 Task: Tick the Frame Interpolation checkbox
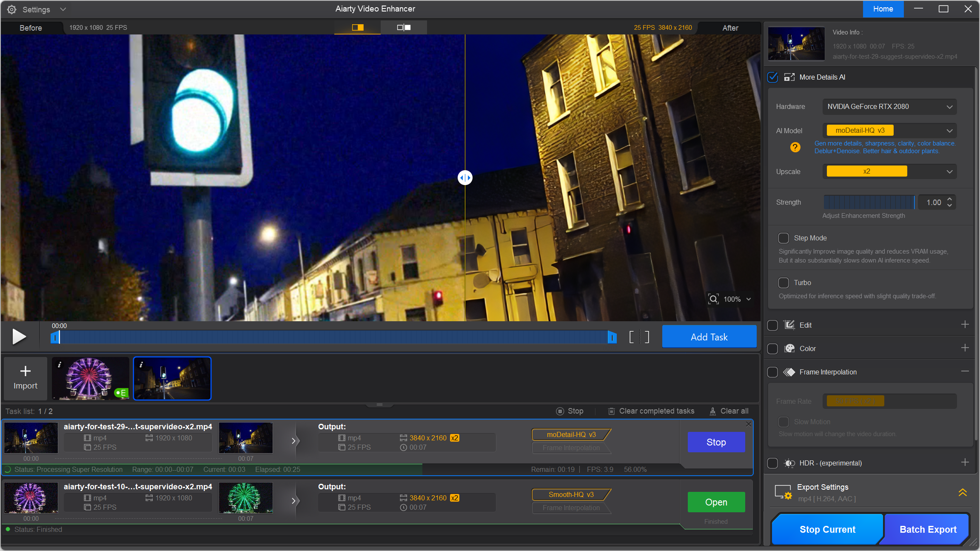pos(773,372)
